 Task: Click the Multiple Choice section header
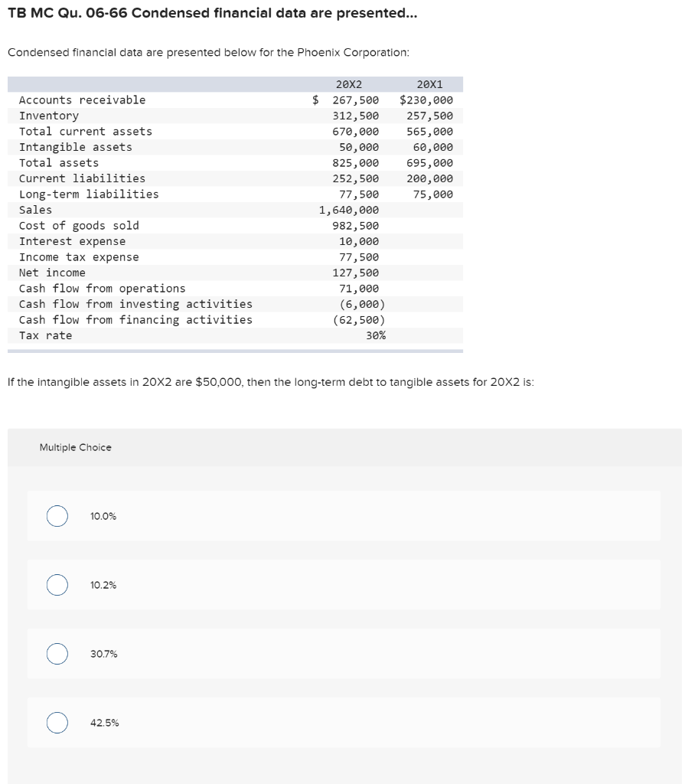74,447
